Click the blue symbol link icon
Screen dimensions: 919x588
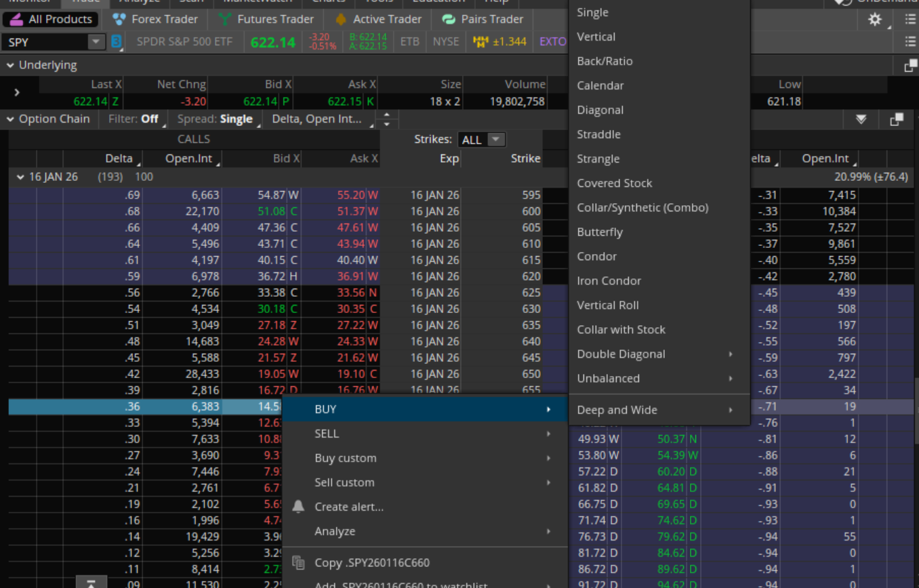(x=117, y=42)
